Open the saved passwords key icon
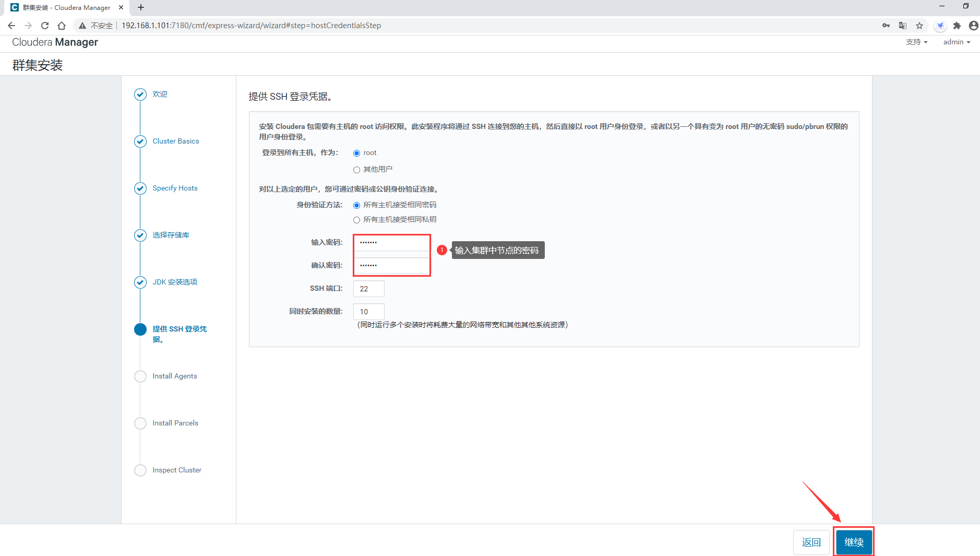 pos(886,26)
